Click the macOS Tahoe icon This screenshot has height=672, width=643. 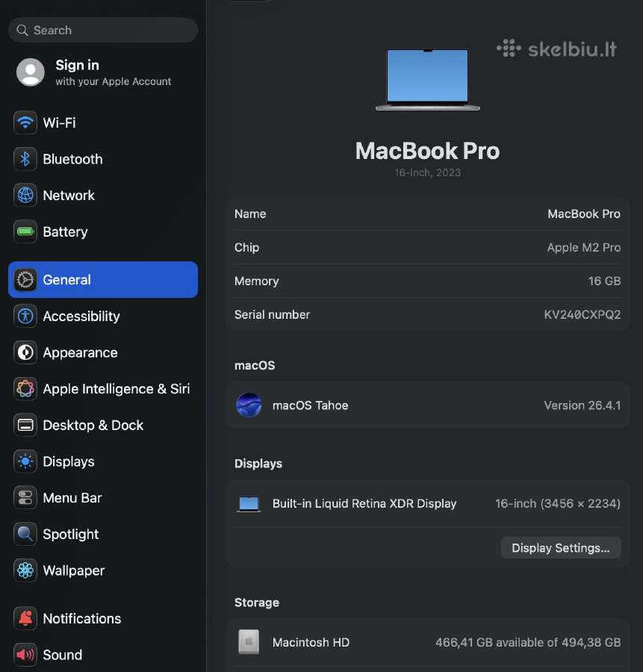pyautogui.click(x=249, y=405)
